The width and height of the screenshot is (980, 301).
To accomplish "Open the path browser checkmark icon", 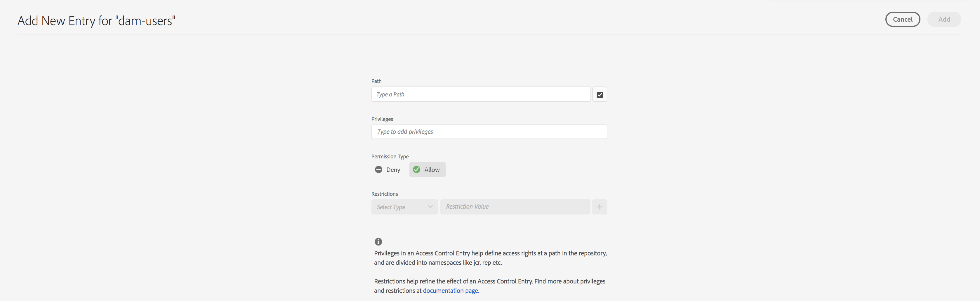I will click(600, 95).
